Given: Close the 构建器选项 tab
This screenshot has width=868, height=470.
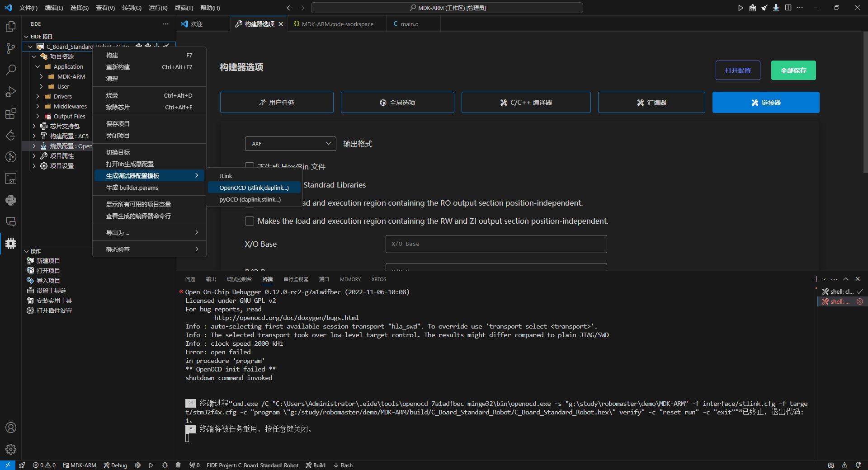Looking at the screenshot, I should click(x=281, y=24).
